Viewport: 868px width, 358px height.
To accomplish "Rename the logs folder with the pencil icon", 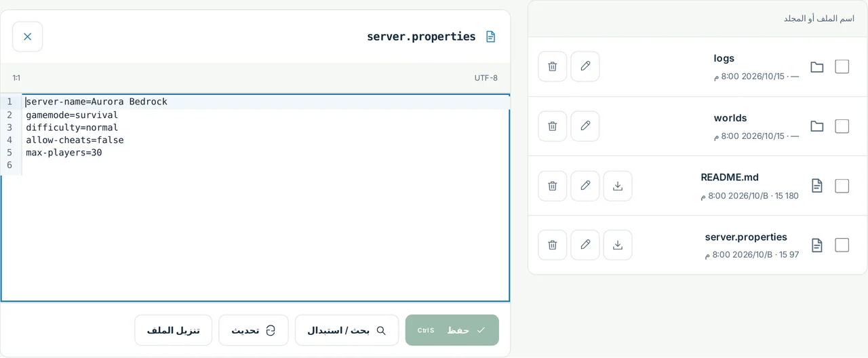I will pyautogui.click(x=585, y=66).
